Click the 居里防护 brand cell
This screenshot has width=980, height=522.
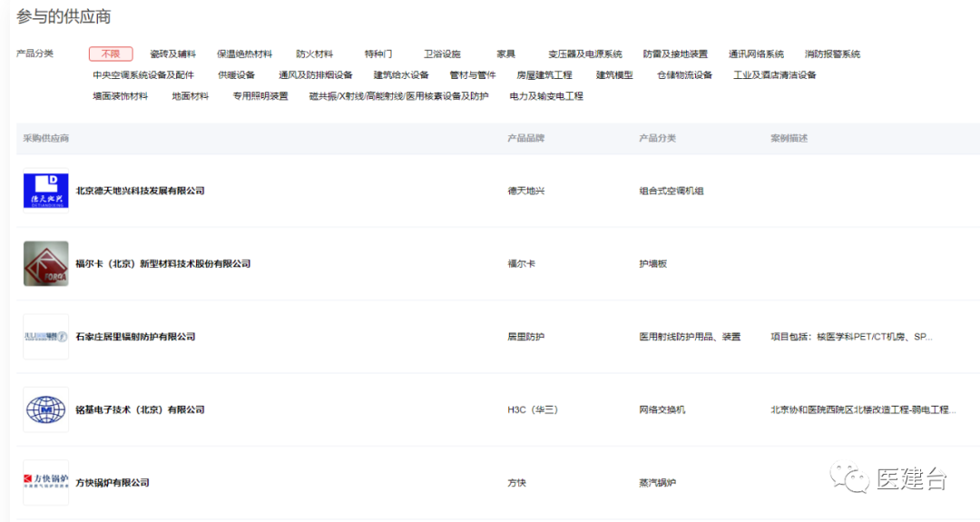(525, 337)
